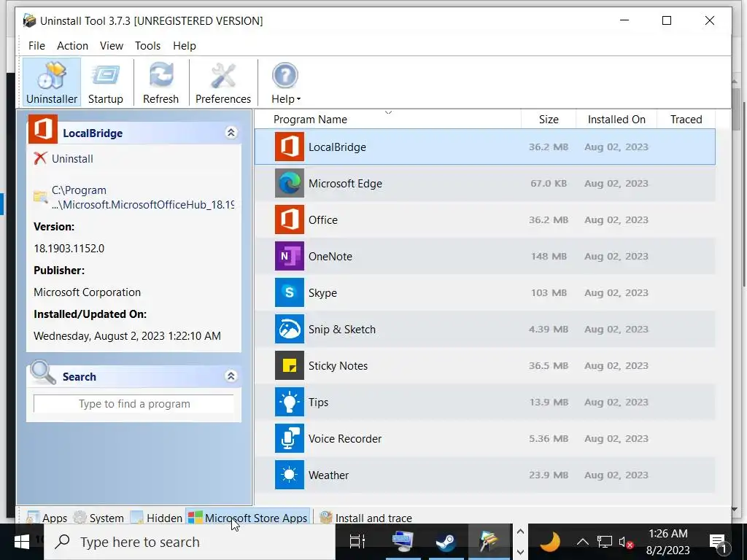The width and height of the screenshot is (747, 560).
Task: Select the Snip & Sketch icon
Action: coord(289,329)
